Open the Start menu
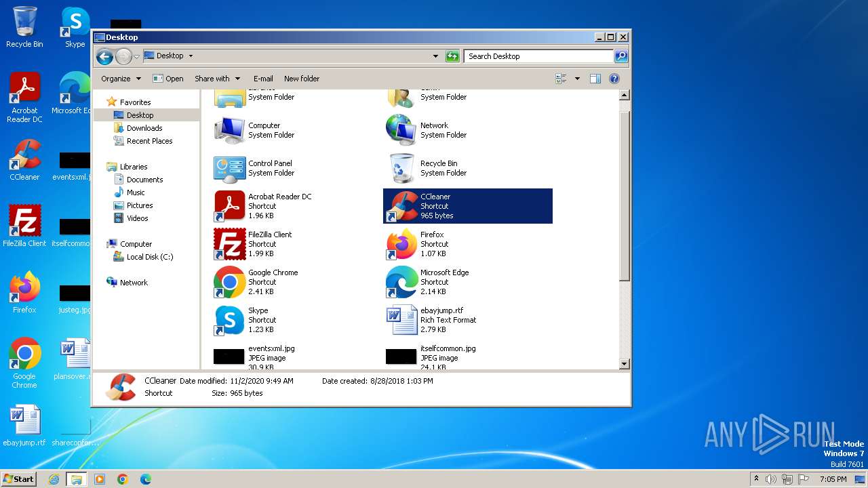Image resolution: width=868 pixels, height=488 pixels. point(18,479)
